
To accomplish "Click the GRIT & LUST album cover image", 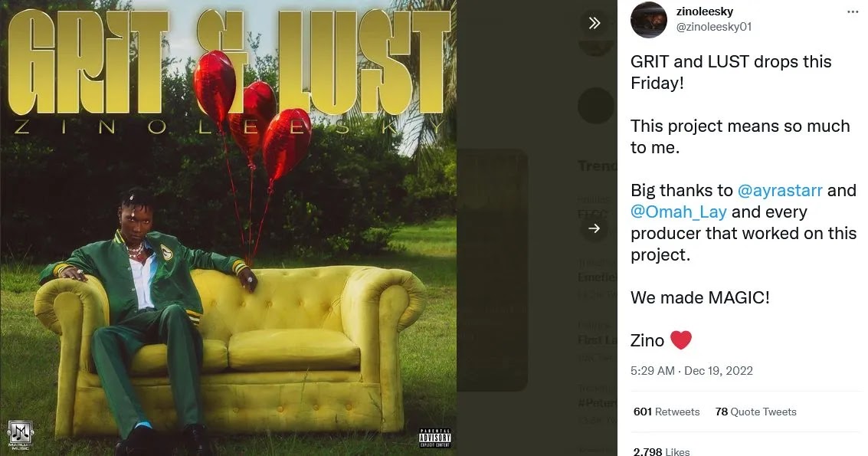I will coord(228,228).
